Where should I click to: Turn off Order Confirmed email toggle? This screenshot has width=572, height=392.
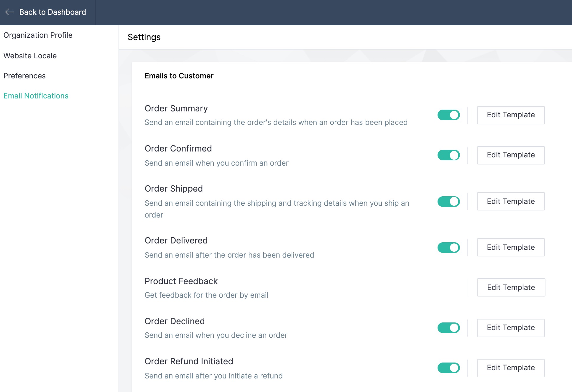448,155
